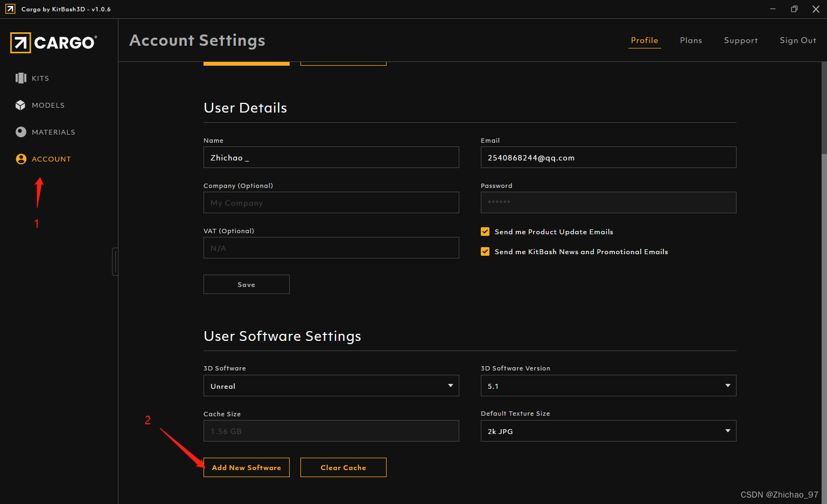Select the Account person icon
This screenshot has width=827, height=504.
[21, 159]
